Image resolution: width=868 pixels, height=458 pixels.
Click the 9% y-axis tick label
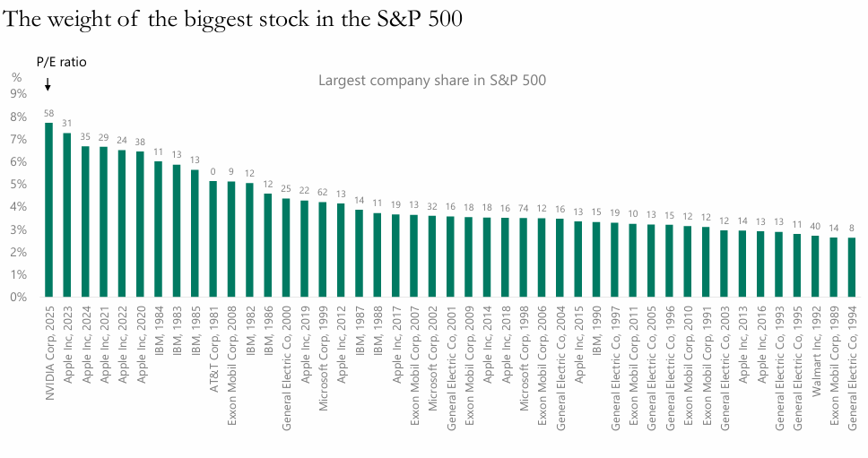pos(17,93)
